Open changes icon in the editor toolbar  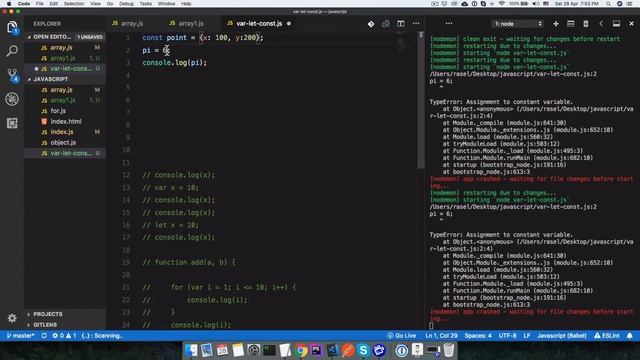pyautogui.click(x=386, y=24)
